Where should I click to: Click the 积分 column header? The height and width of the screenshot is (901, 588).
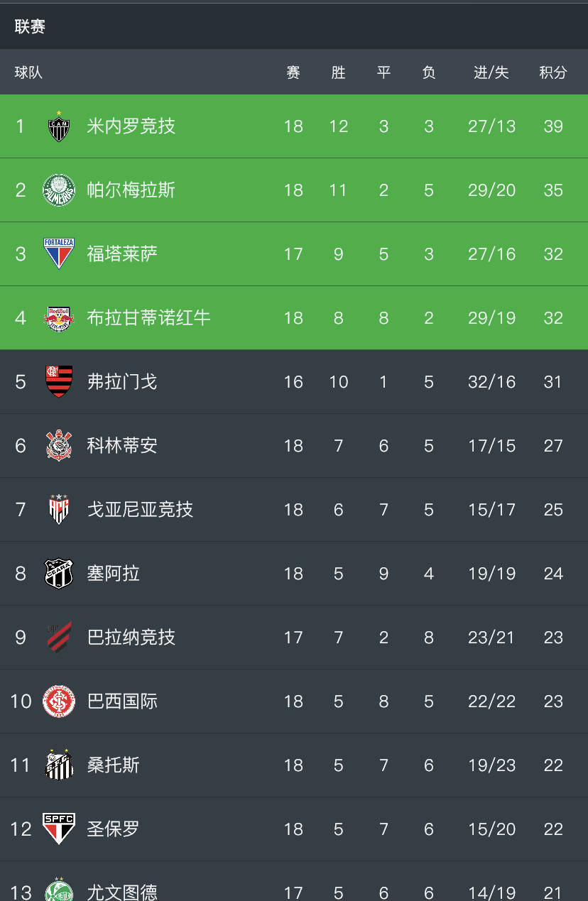pos(553,72)
